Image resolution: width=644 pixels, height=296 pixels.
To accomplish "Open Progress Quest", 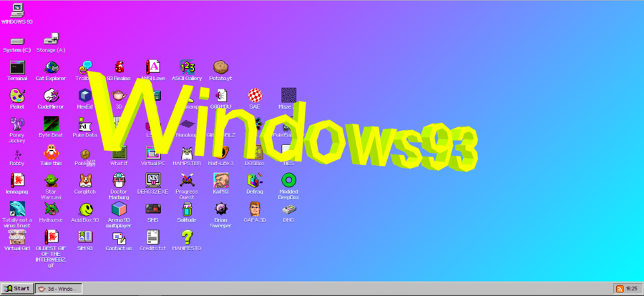I will pyautogui.click(x=187, y=180).
